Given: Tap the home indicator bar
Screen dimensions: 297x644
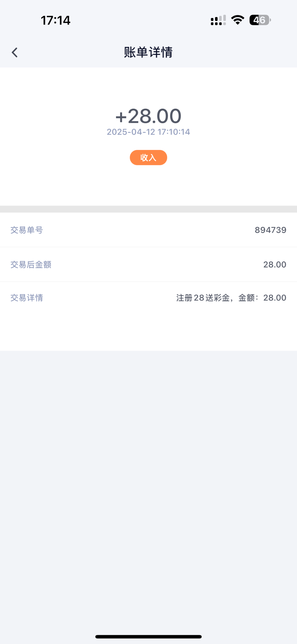Looking at the screenshot, I should (x=148, y=636).
